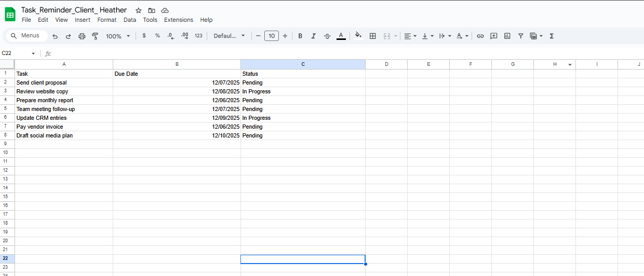This screenshot has height=276, width=644.
Task: Activate the Paint format roller
Action: (95, 36)
